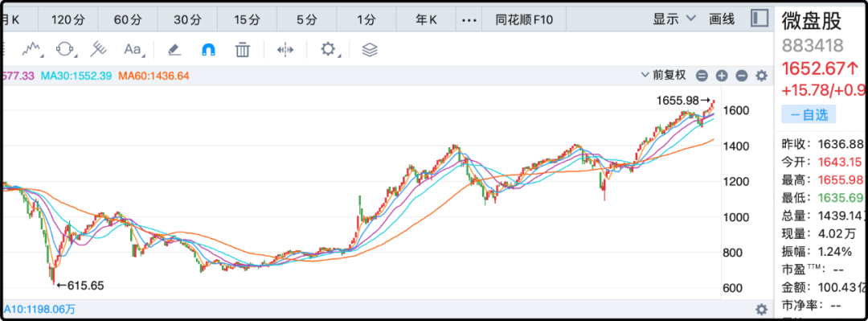Click the horizontal measure range tool
The image size is (868, 321).
tap(285, 50)
